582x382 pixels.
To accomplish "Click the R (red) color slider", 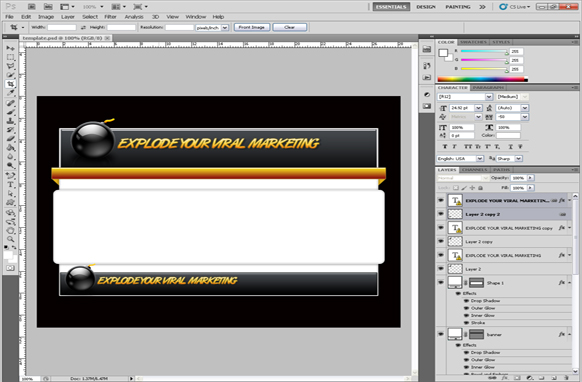I will coord(484,51).
